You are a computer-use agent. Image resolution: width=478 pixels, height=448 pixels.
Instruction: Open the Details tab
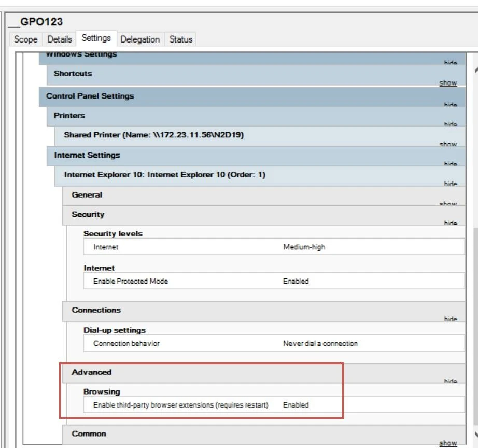coord(60,39)
